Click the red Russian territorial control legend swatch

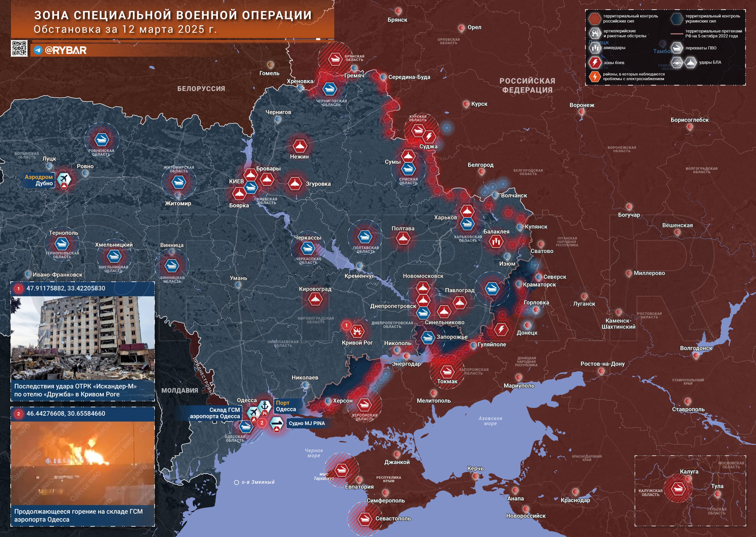click(x=595, y=19)
